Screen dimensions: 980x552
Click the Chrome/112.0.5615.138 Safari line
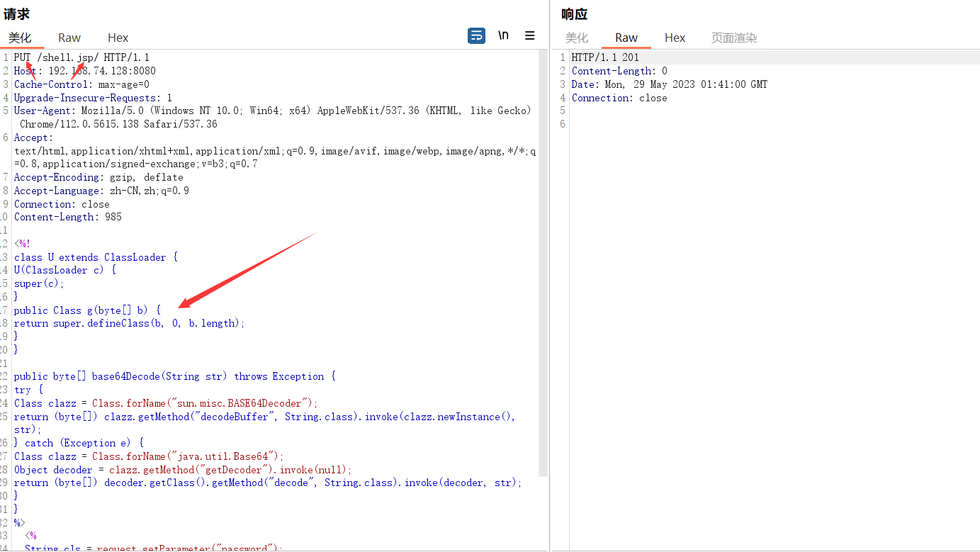[x=118, y=124]
